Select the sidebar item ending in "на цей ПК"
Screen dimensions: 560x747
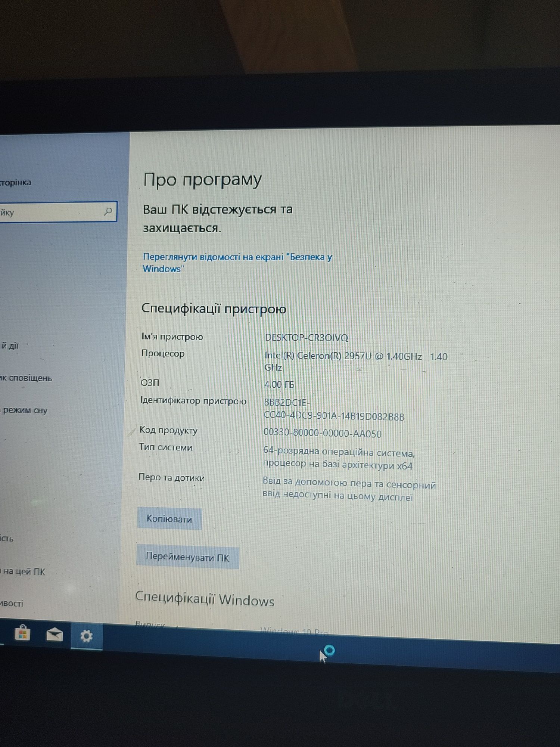pyautogui.click(x=23, y=571)
